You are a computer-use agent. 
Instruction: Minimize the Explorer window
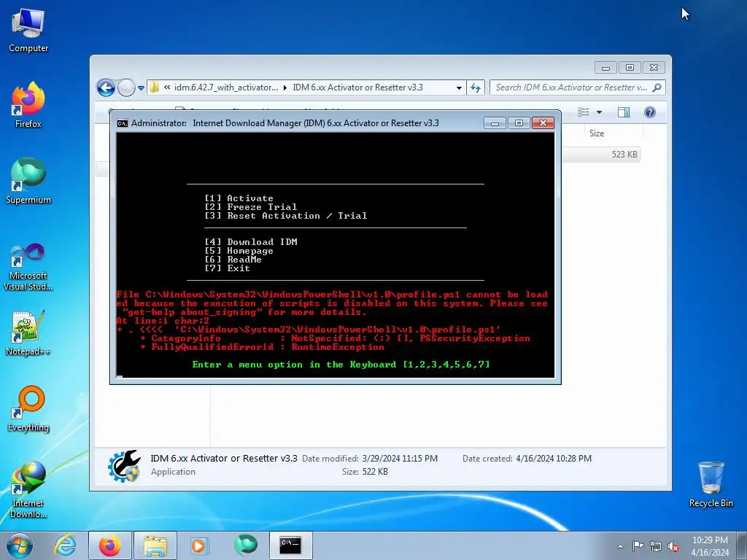(x=605, y=68)
